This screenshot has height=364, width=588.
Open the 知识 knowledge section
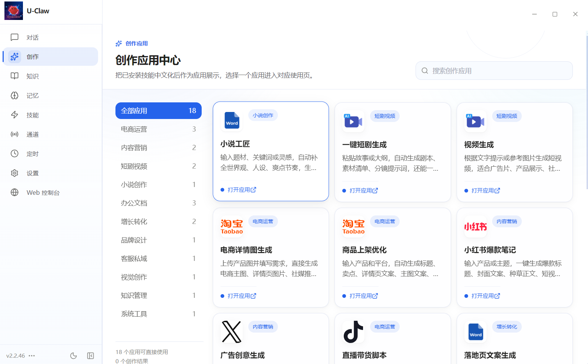point(51,76)
